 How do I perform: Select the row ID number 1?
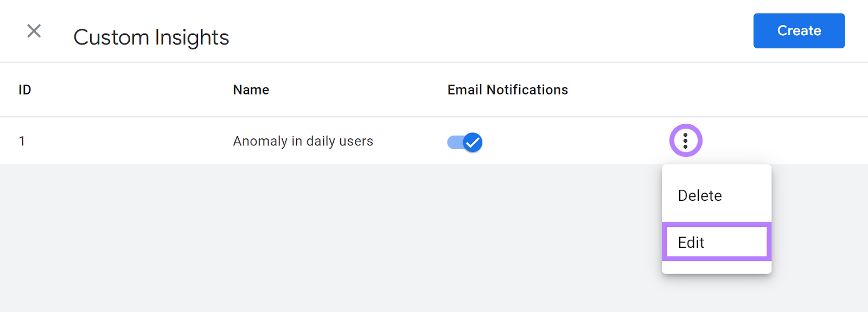(22, 141)
